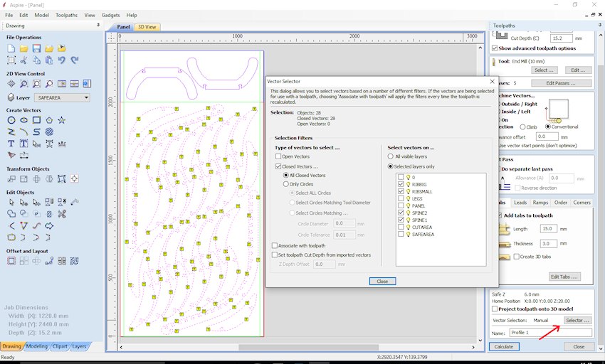
Task: Select the All Closed Vectors radio button
Action: [286, 175]
